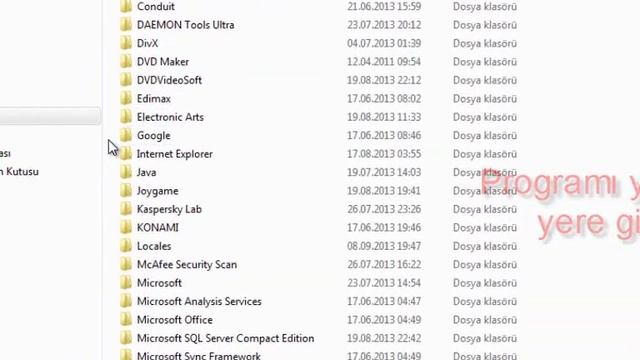Click the date 08.09.2013 19:47

point(384,246)
